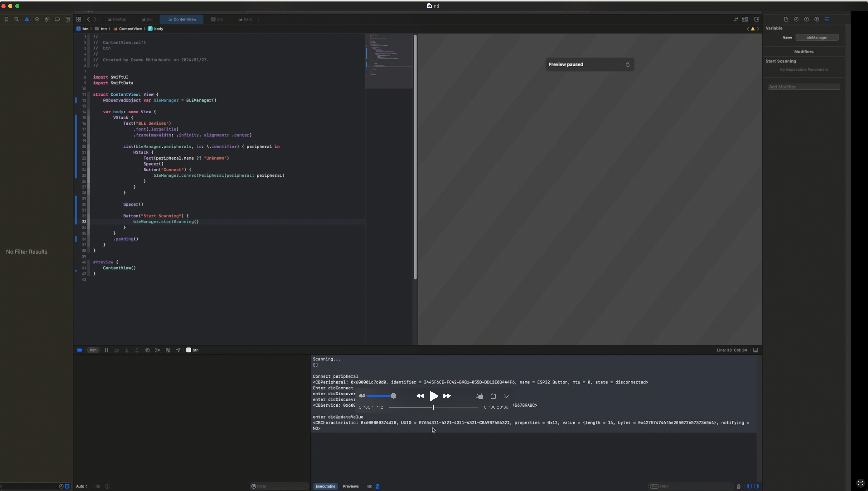
Task: Toggle the eye icon next to Previews
Action: point(370,486)
